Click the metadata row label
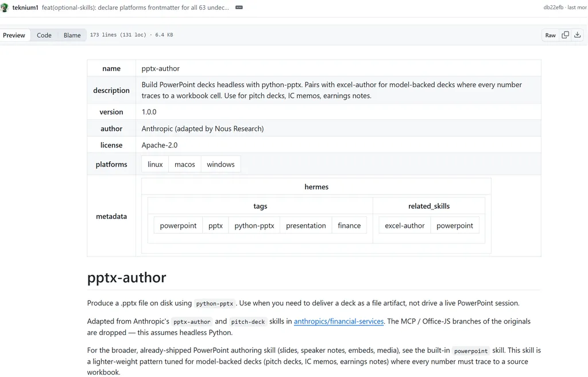The height and width of the screenshot is (377, 588). pyautogui.click(x=111, y=216)
